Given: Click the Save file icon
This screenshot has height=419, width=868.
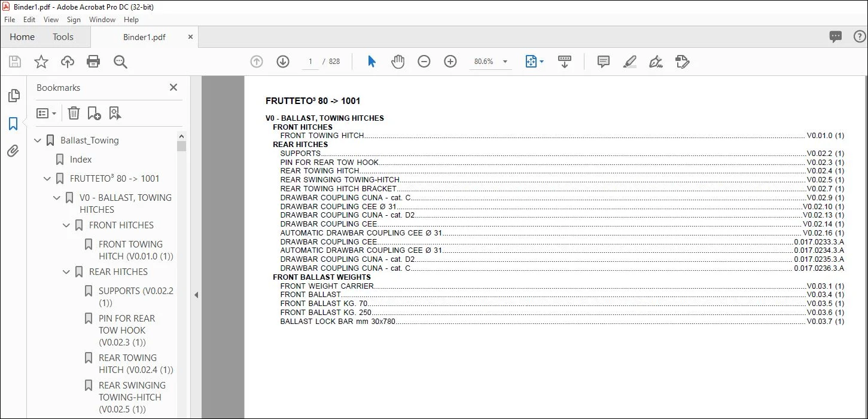Looking at the screenshot, I should pos(15,62).
